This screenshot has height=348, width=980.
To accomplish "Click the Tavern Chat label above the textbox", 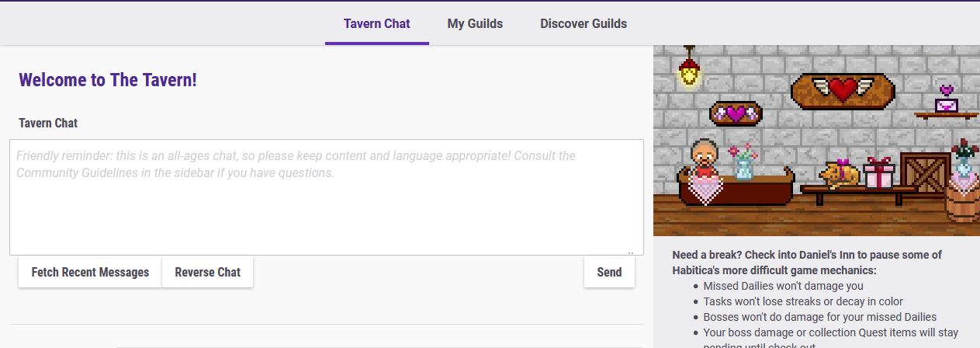I will tap(48, 123).
